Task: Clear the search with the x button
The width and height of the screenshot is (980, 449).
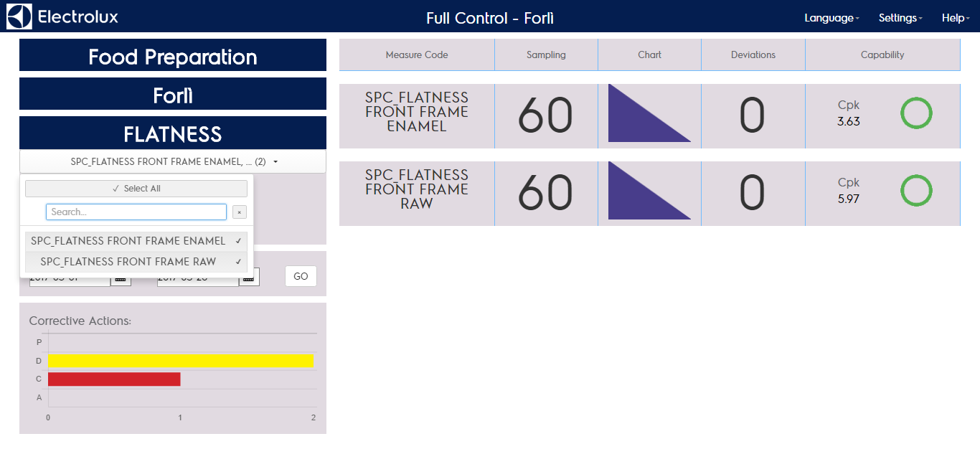Action: coord(240,212)
